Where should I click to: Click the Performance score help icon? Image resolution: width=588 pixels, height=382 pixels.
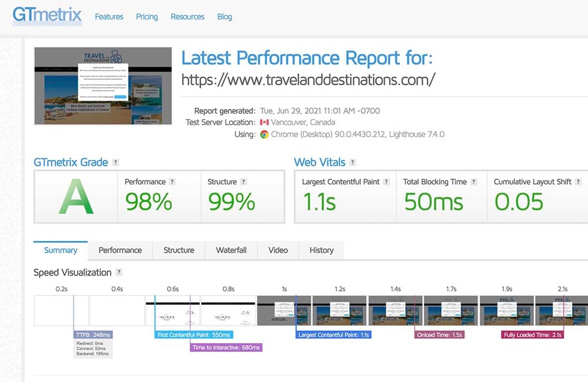pyautogui.click(x=172, y=182)
